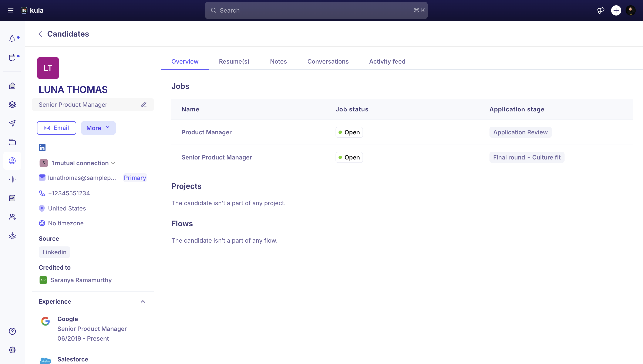Open settings gear in sidebar
The height and width of the screenshot is (364, 643).
point(12,350)
